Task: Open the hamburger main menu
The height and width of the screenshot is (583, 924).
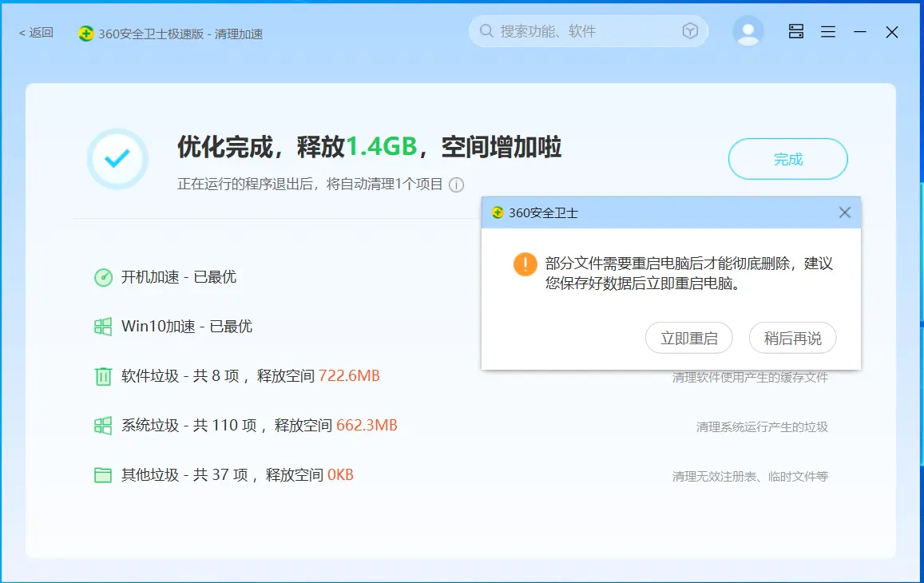Action: pyautogui.click(x=828, y=32)
